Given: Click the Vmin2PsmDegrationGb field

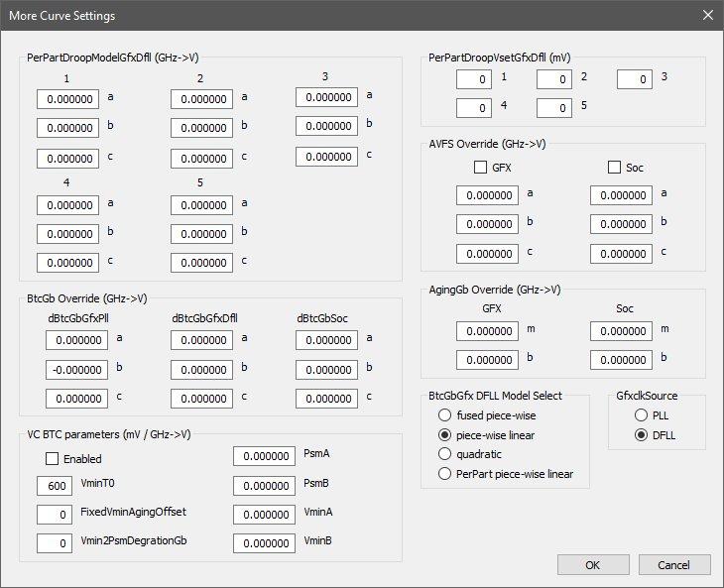Looking at the screenshot, I should coord(55,543).
